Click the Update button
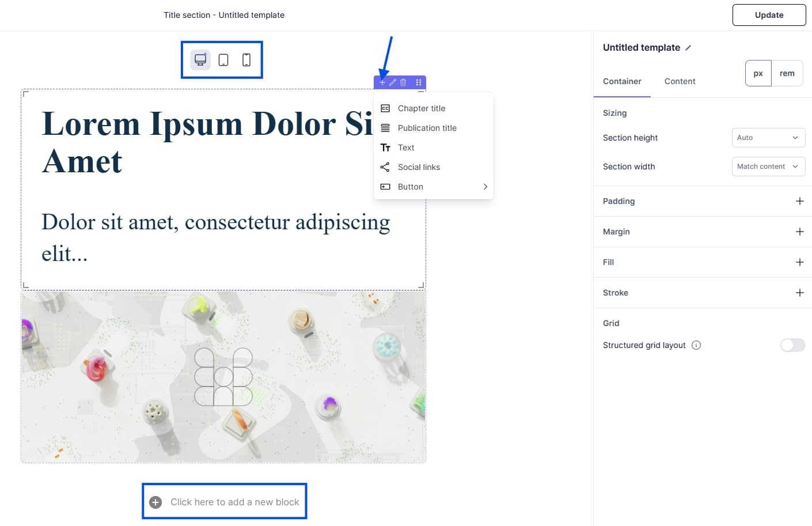This screenshot has width=812, height=526. click(769, 15)
